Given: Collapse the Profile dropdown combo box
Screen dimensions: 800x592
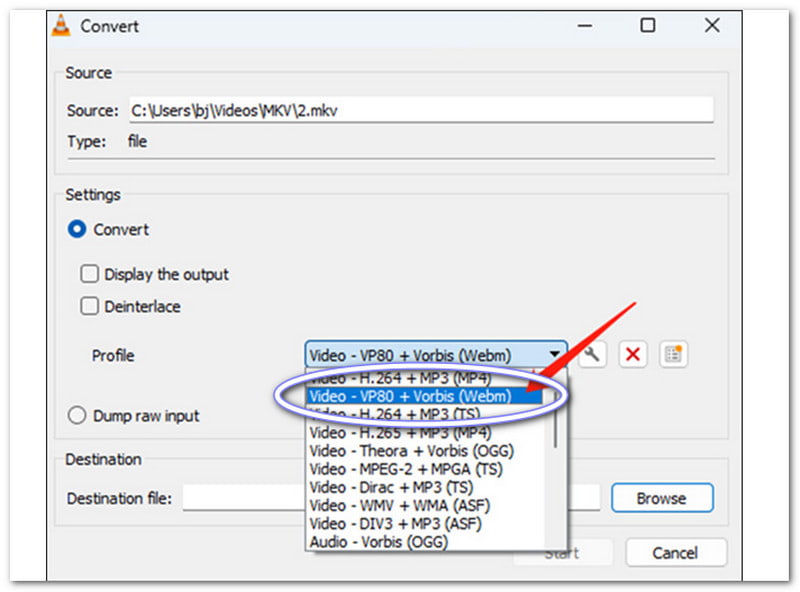Looking at the screenshot, I should click(x=436, y=355).
